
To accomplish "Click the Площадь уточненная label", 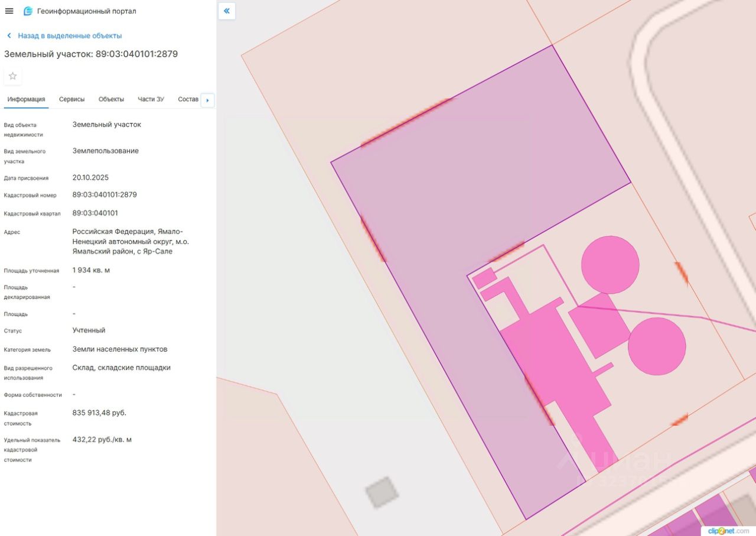I will point(31,271).
